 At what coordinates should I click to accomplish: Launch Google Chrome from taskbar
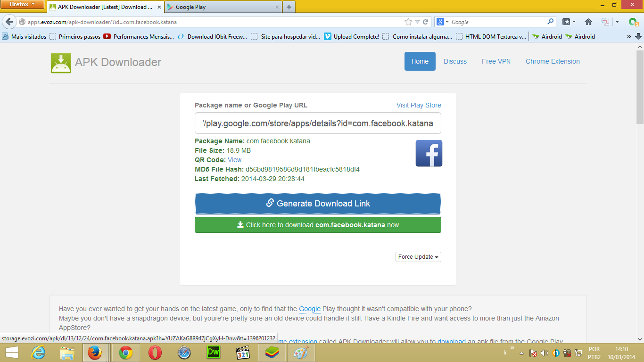click(125, 353)
